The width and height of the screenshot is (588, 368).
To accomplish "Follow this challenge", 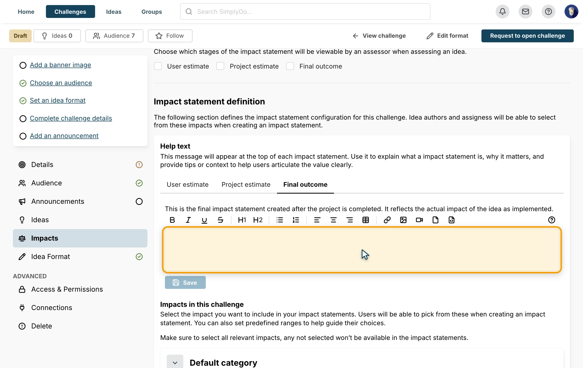I will pyautogui.click(x=170, y=36).
